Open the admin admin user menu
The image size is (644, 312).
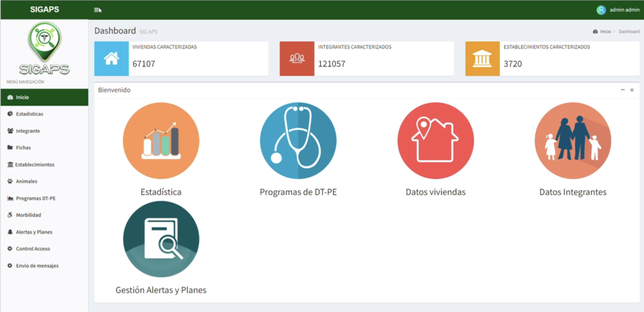click(618, 10)
